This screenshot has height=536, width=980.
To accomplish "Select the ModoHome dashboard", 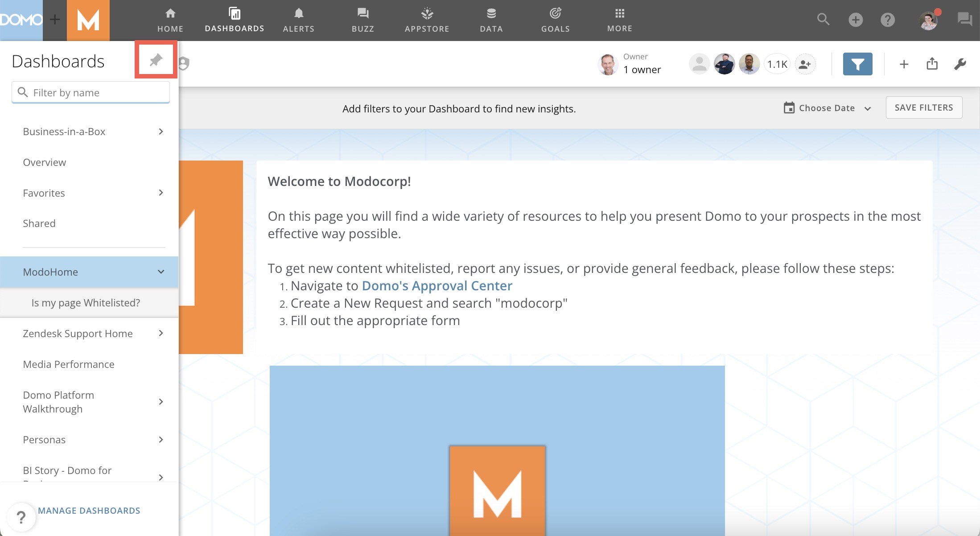I will click(50, 272).
